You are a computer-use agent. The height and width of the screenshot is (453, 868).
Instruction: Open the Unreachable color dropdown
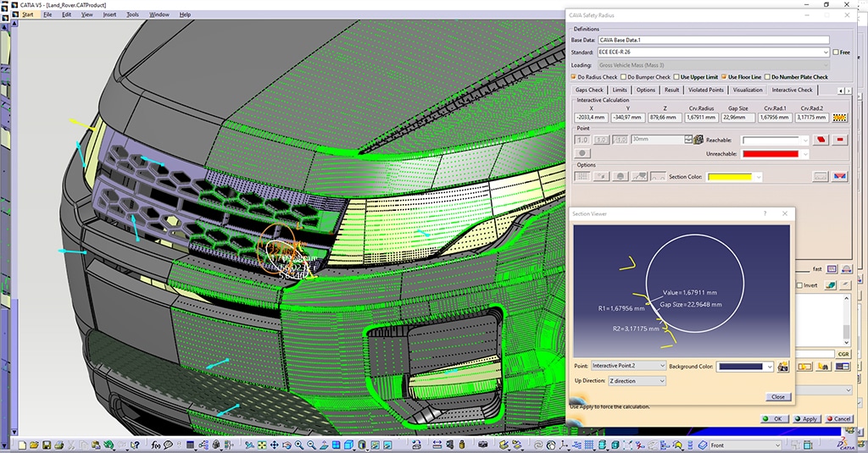(805, 154)
